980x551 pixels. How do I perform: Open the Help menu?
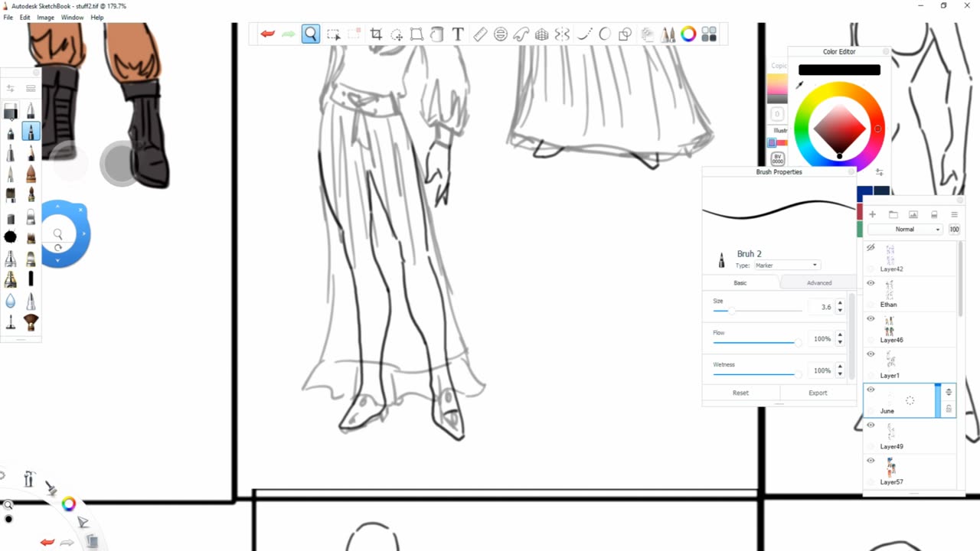click(x=97, y=17)
